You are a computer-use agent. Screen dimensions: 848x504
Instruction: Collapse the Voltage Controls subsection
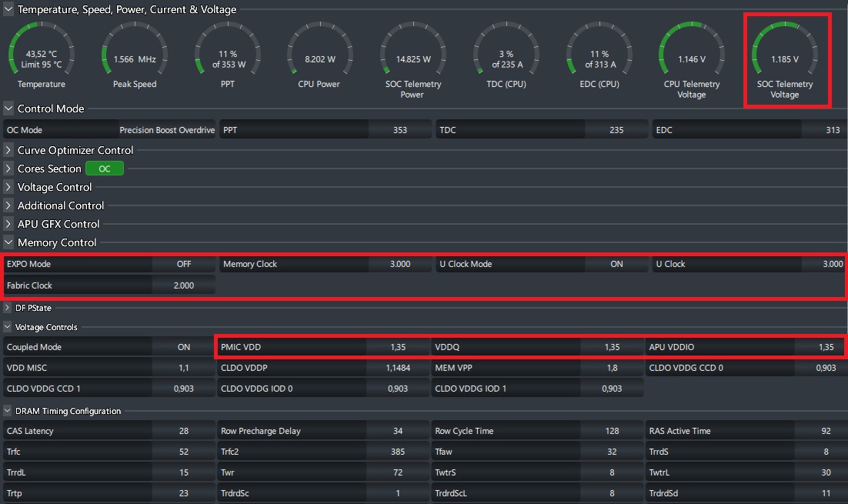(x=7, y=326)
